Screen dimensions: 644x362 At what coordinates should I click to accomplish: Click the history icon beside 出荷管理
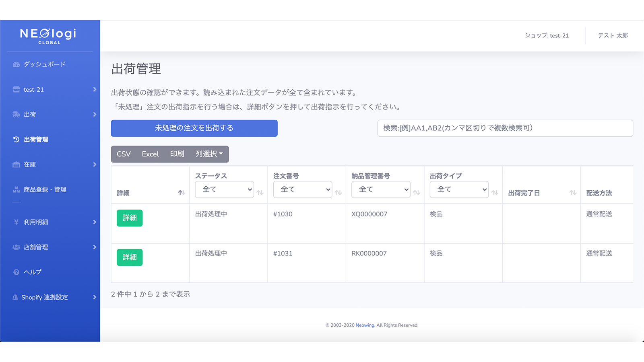click(x=16, y=140)
